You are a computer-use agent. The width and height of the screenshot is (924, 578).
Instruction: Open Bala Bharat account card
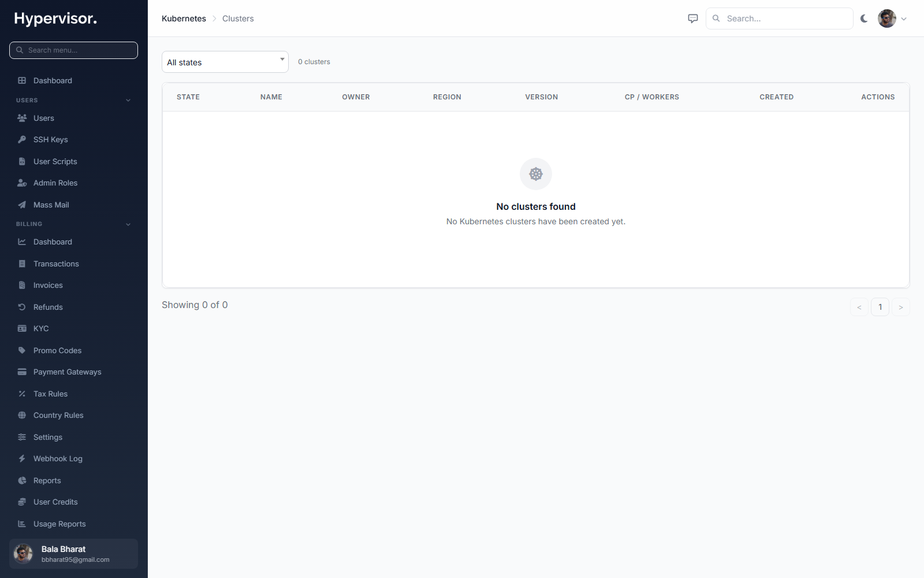(74, 554)
